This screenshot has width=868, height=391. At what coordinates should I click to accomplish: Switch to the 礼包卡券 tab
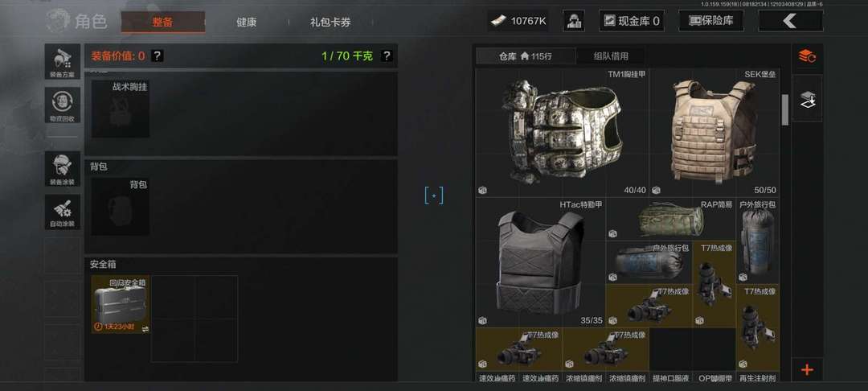(330, 23)
